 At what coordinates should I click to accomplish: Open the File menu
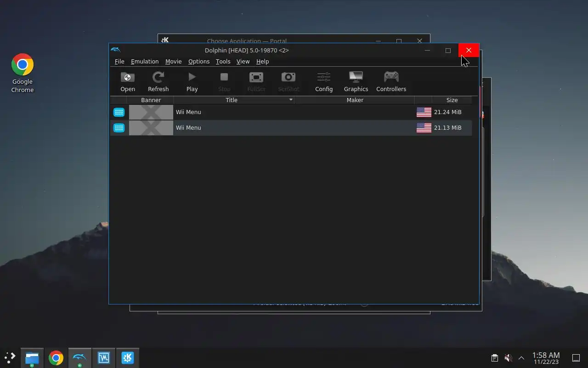click(119, 62)
